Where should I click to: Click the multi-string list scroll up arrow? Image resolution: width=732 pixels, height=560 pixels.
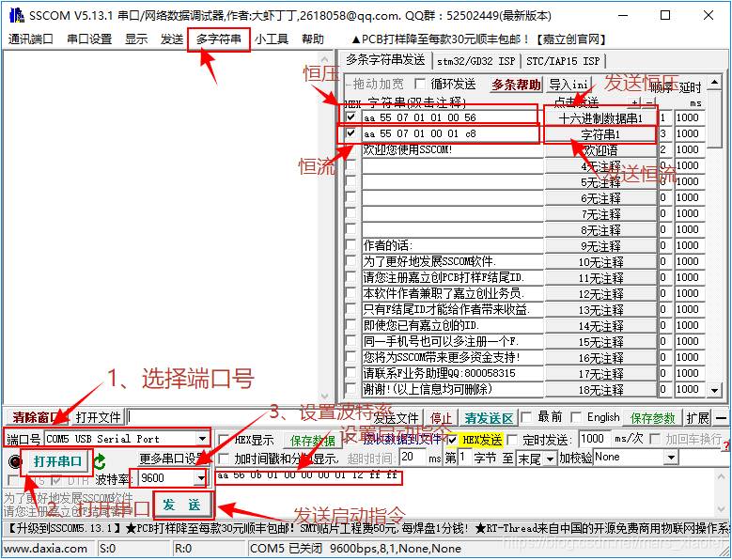coord(714,83)
